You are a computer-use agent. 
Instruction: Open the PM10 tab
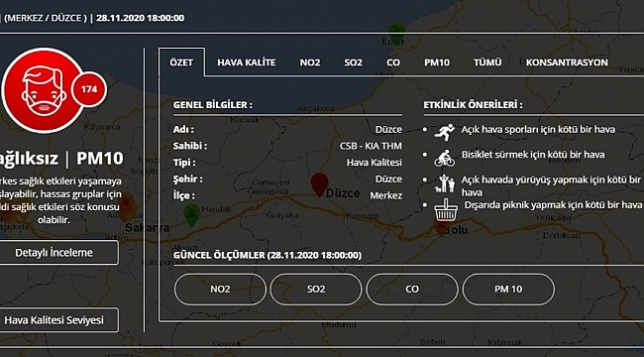tap(437, 62)
